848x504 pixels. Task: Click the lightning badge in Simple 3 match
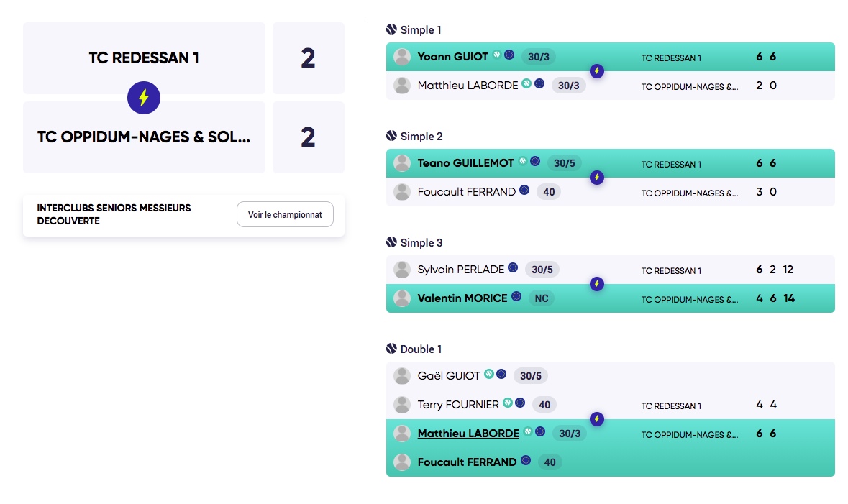(597, 284)
